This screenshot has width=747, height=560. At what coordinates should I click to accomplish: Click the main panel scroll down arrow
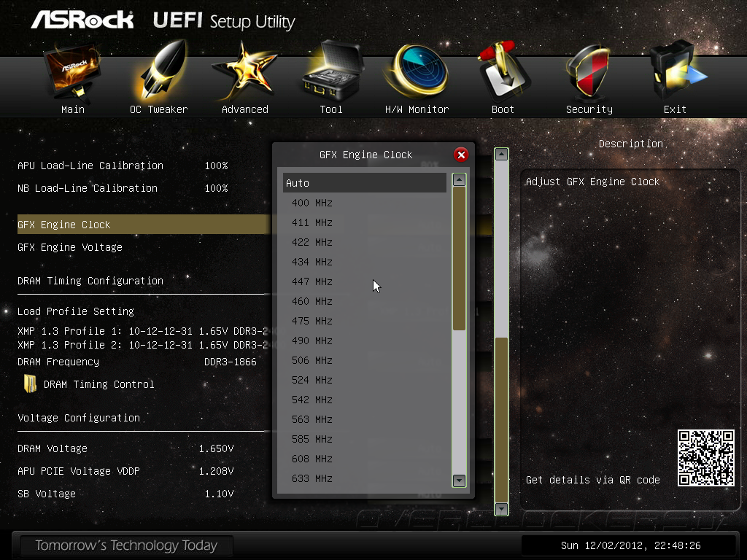tap(501, 509)
